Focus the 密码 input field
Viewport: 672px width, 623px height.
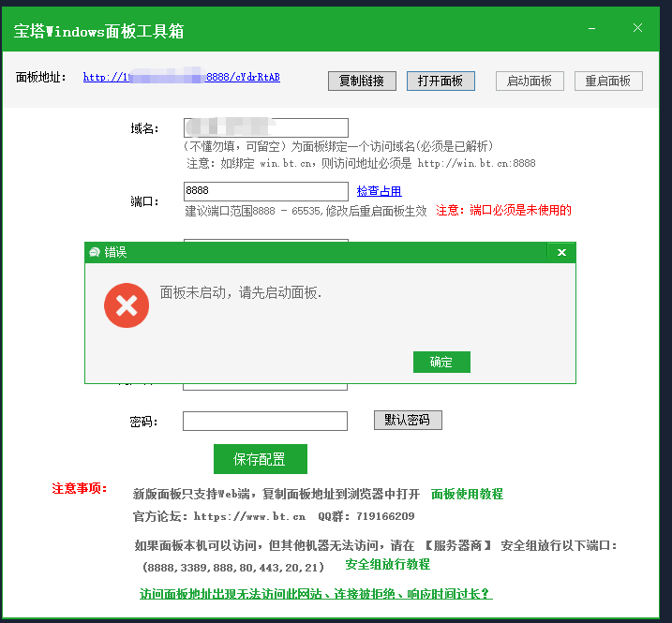point(265,422)
